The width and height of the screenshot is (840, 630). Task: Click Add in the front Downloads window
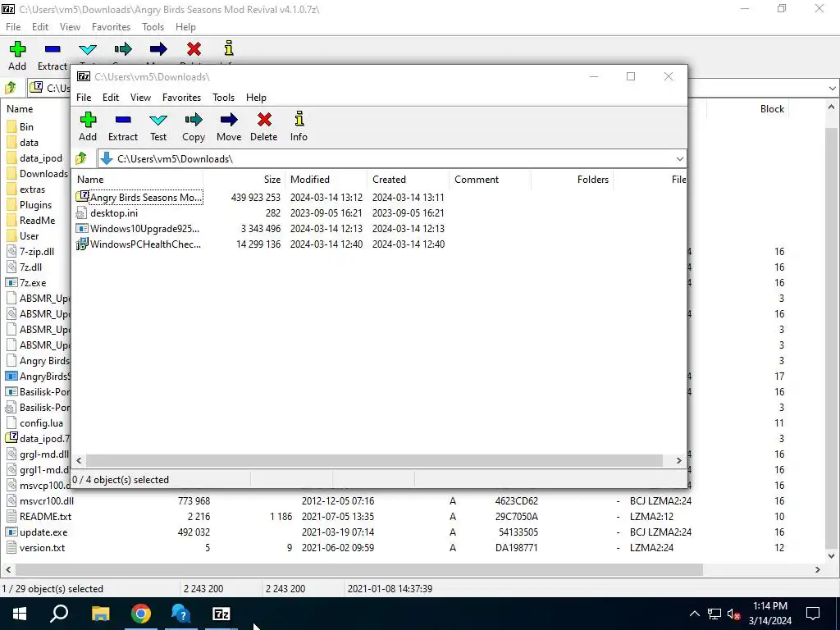point(88,127)
